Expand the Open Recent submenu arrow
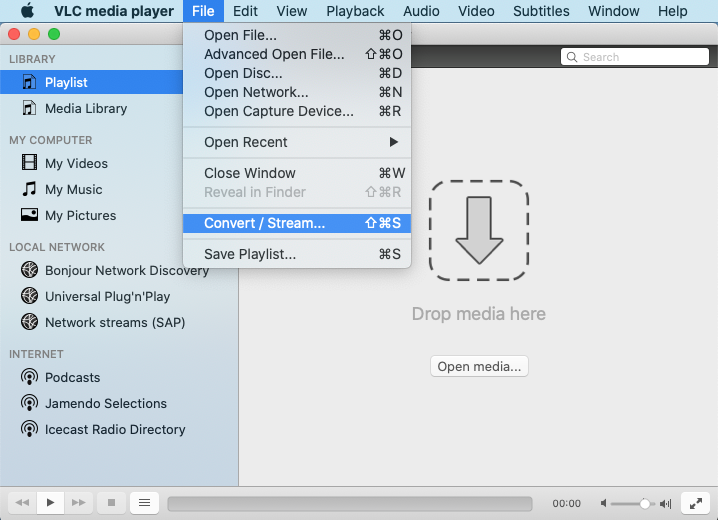Image resolution: width=718 pixels, height=520 pixels. (x=393, y=142)
